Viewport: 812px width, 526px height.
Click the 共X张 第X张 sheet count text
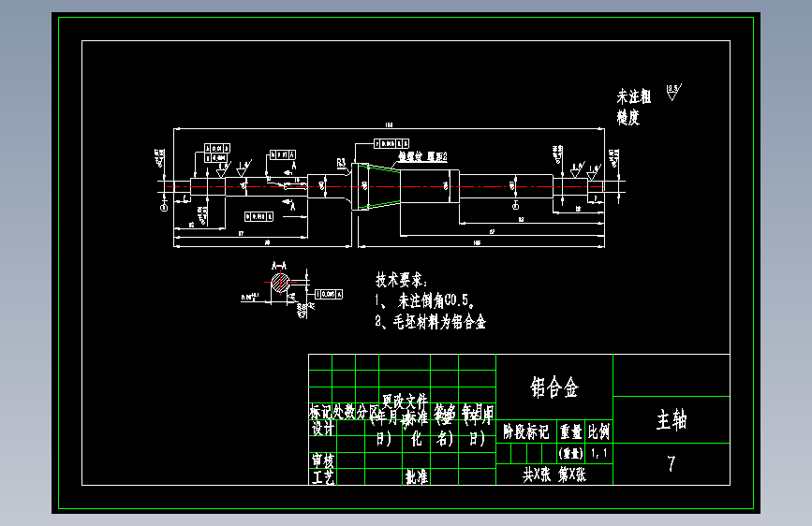coord(554,475)
